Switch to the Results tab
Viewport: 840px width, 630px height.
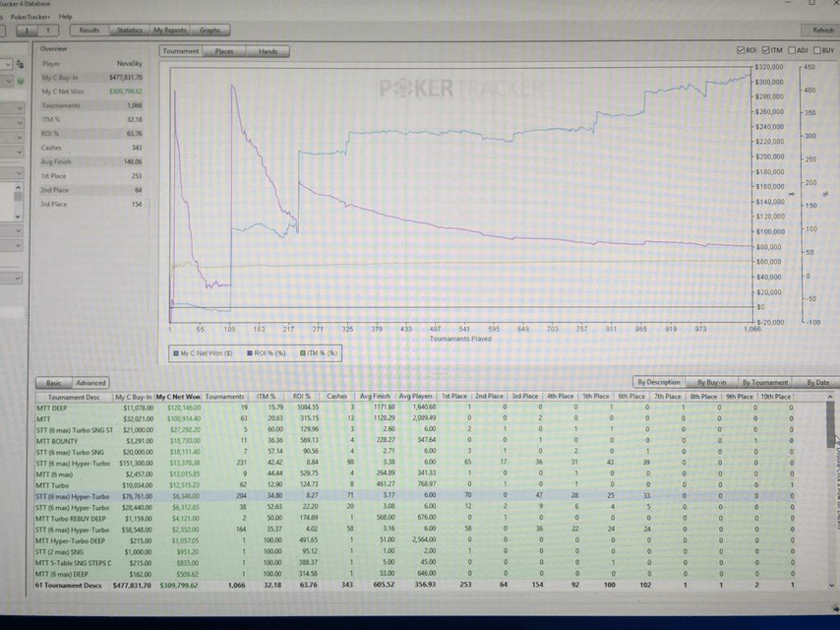pyautogui.click(x=90, y=31)
